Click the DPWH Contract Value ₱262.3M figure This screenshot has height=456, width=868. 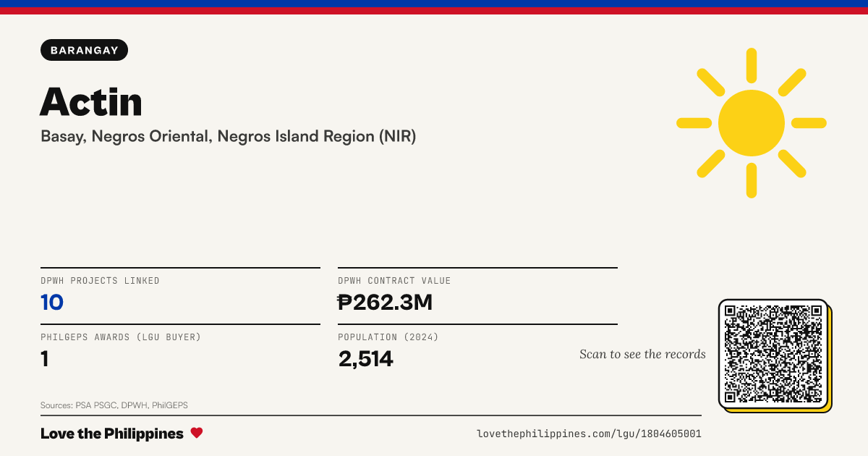[385, 303]
